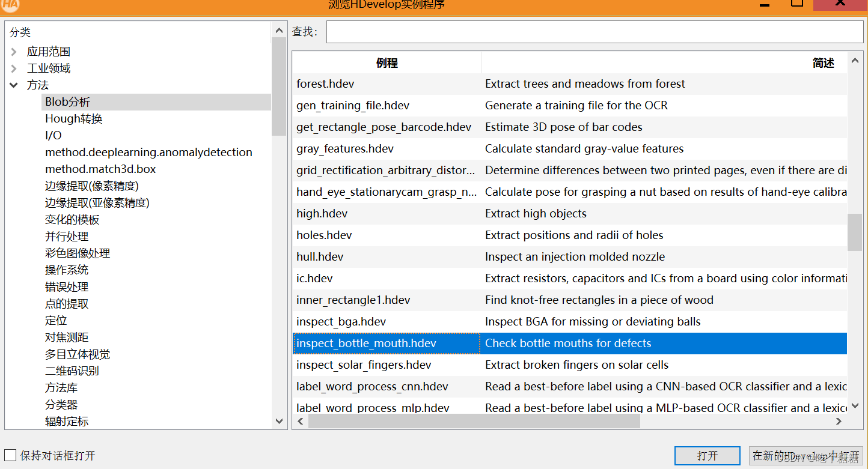
Task: Sort by the 例程 column header
Action: 387,63
